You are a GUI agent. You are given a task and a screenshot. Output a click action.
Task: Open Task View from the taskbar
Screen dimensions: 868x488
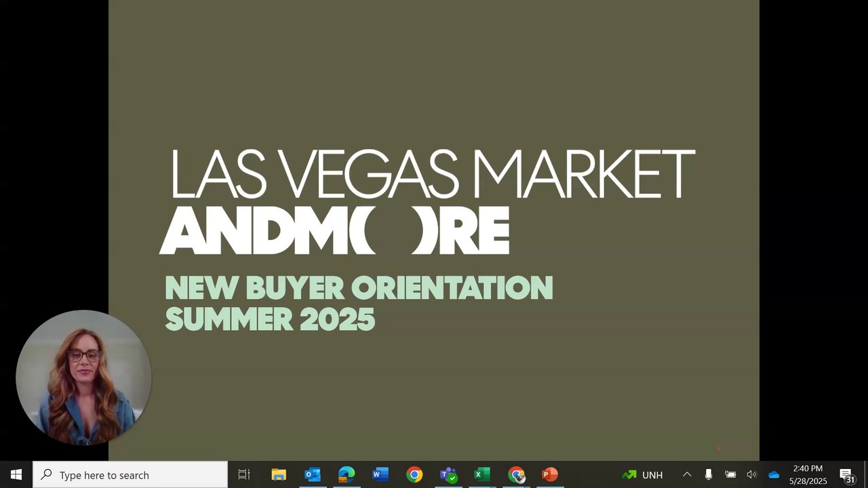pyautogui.click(x=244, y=474)
